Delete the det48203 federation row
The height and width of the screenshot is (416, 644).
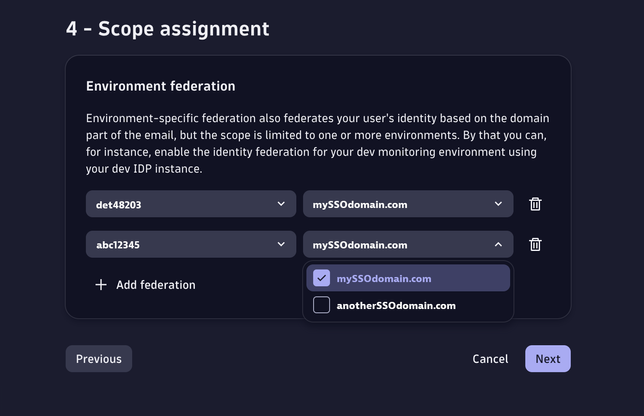(535, 204)
